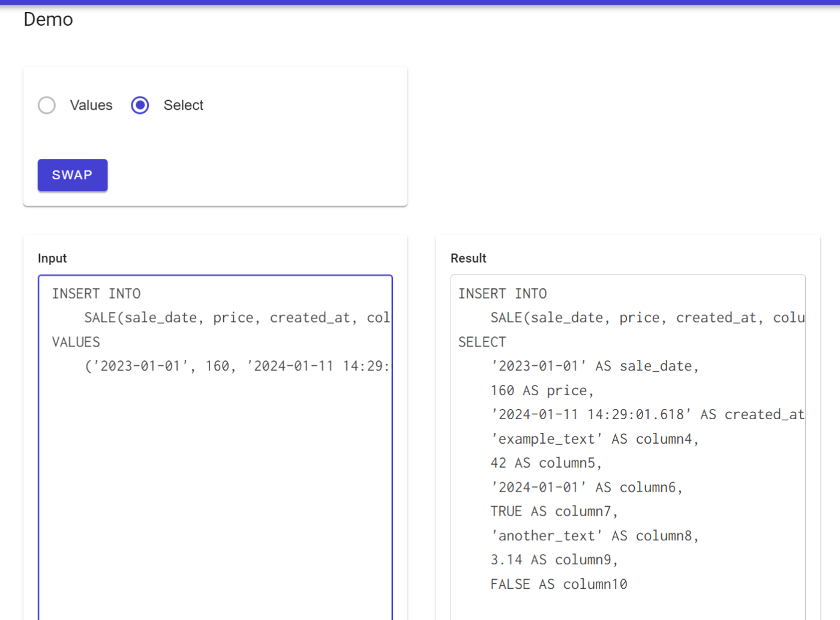Click INSERT INTO line in the Result box

pyautogui.click(x=503, y=294)
